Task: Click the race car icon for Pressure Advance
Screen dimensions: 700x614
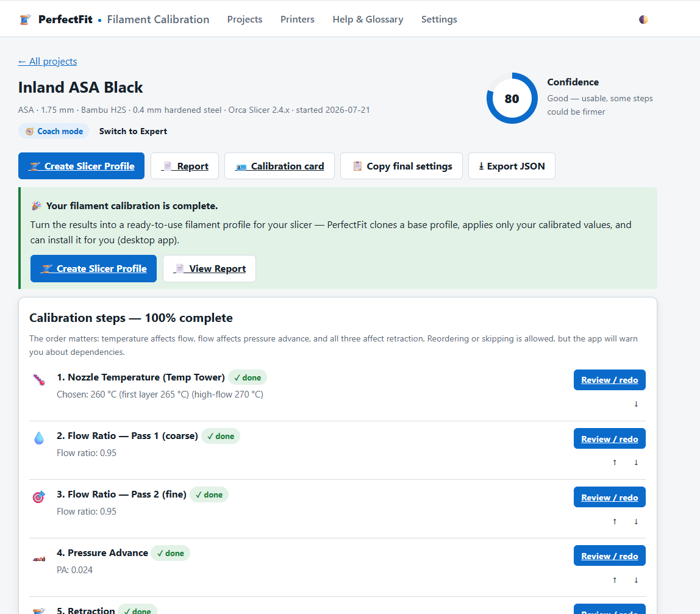Action: tap(39, 559)
